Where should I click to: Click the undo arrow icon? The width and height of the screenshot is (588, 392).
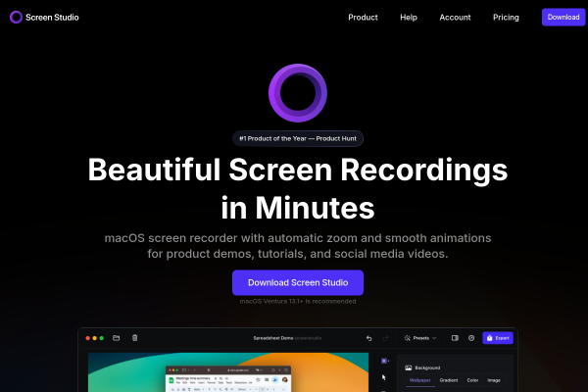[x=369, y=338]
